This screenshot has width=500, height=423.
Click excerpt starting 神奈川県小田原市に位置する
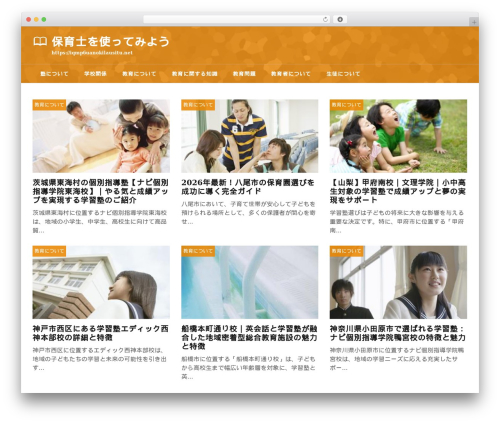[397, 359]
